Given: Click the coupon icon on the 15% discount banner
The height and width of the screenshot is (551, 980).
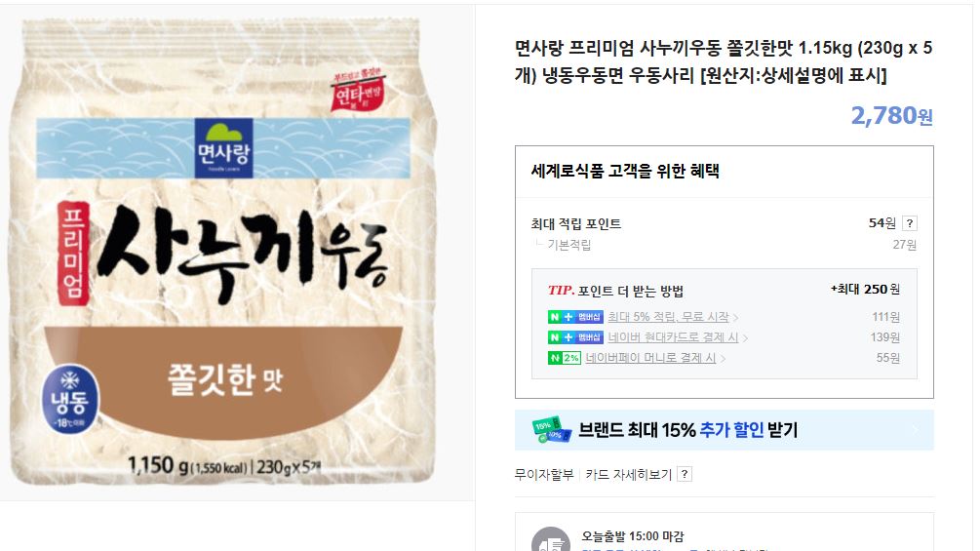Looking at the screenshot, I should [x=551, y=430].
